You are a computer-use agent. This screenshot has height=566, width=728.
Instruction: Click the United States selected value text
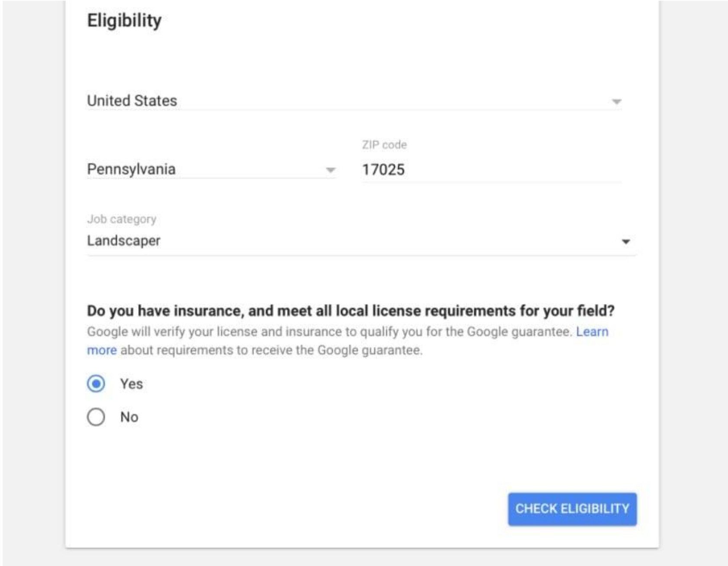coord(132,101)
